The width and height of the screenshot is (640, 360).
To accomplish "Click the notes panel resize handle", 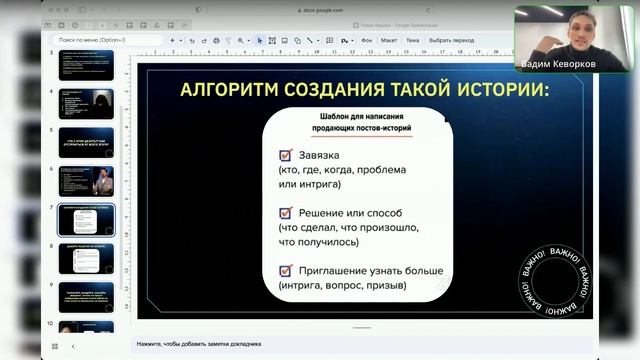I will [x=362, y=327].
